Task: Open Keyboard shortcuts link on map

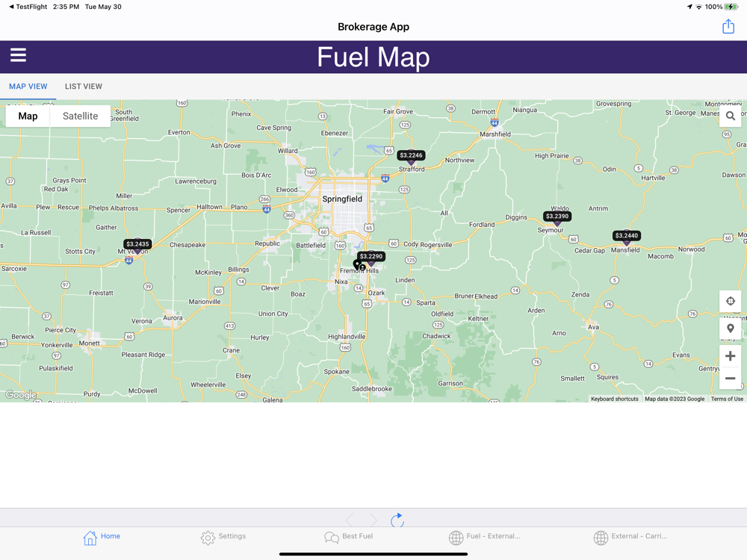Action: tap(615, 399)
